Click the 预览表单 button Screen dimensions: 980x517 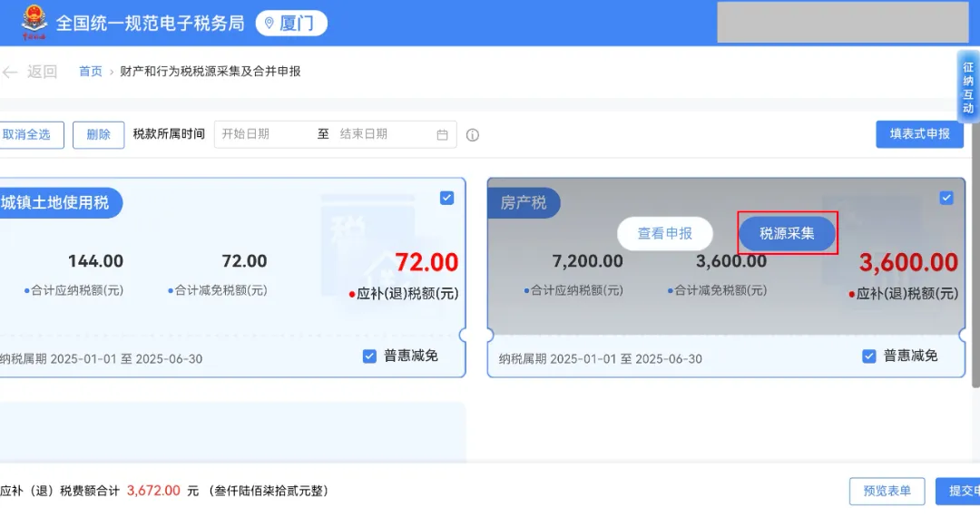coord(887,491)
